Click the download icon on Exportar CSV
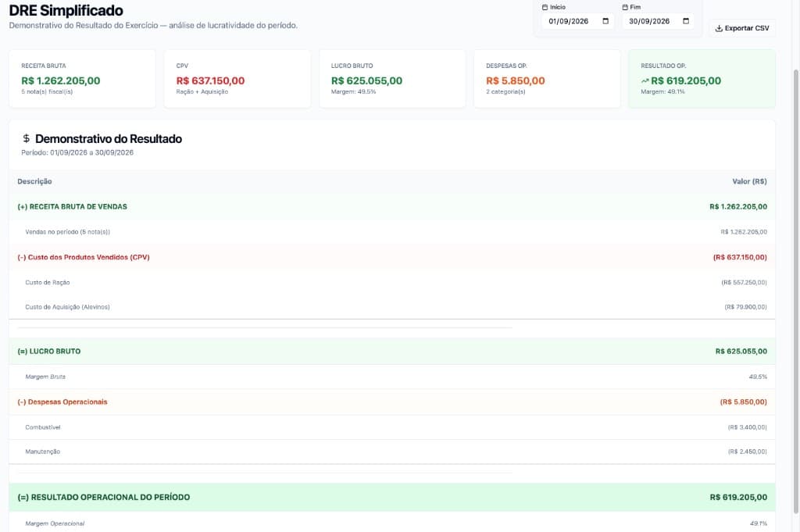The image size is (800, 532). click(719, 28)
